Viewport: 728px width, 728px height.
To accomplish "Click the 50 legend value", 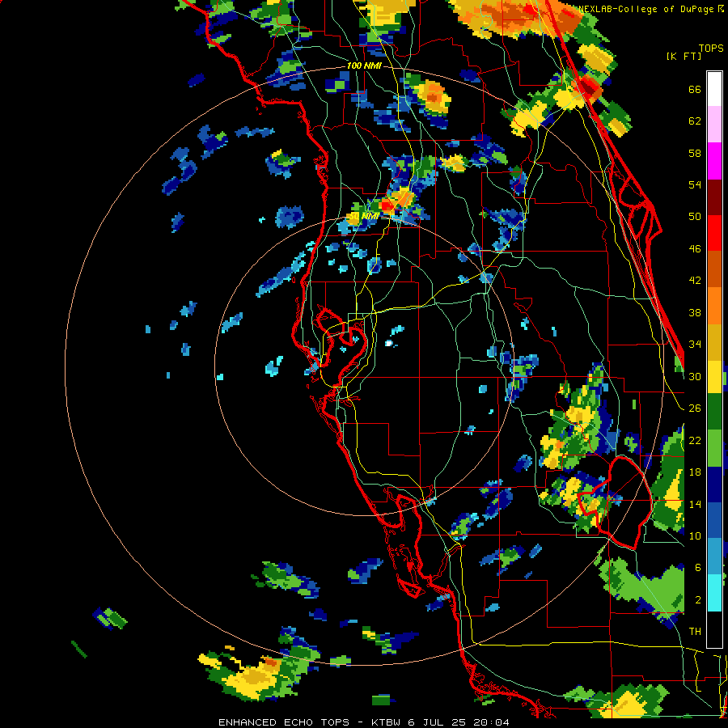I will pos(695,216).
